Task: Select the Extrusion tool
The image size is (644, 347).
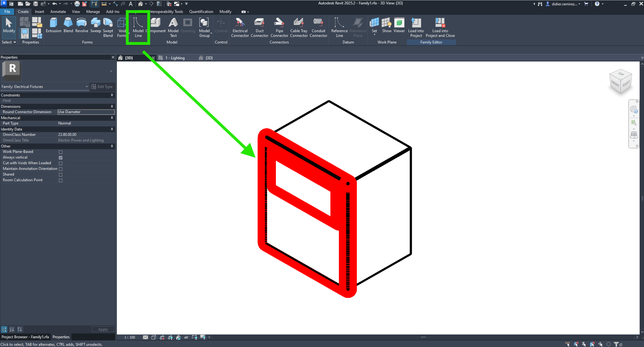Action: tap(53, 26)
